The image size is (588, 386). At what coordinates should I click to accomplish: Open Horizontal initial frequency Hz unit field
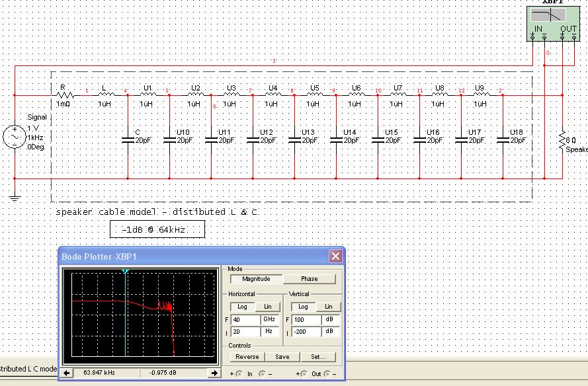pos(270,332)
